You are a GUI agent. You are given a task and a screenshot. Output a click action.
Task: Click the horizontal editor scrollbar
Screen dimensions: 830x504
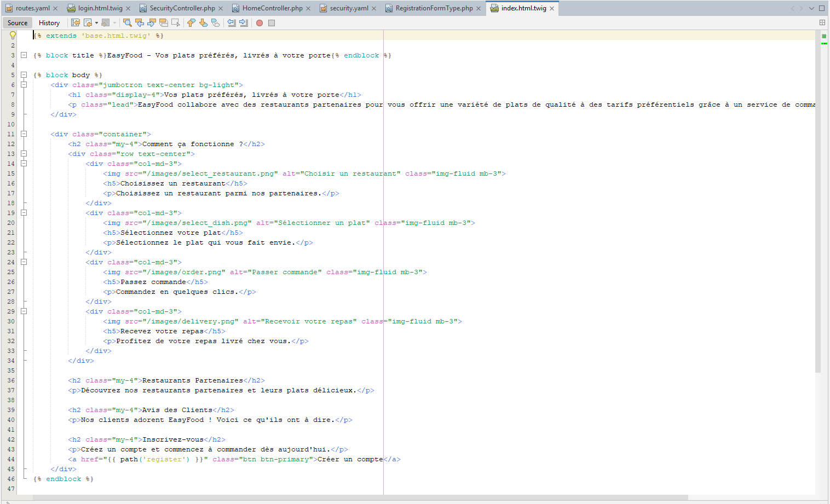click(x=360, y=497)
